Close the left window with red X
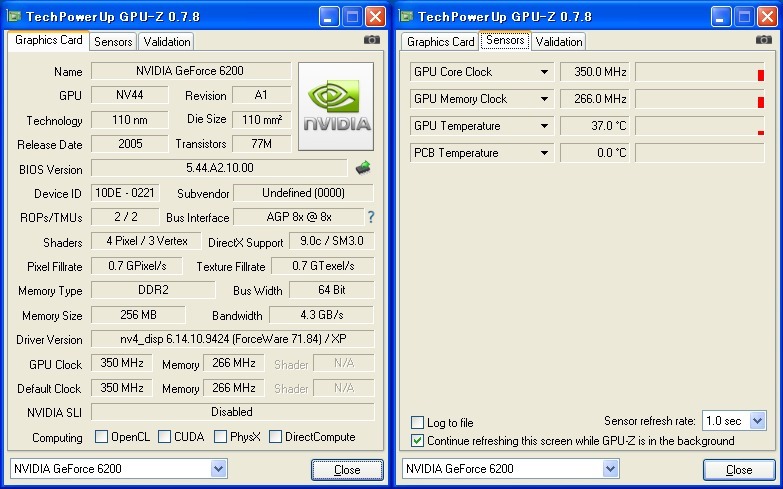Image resolution: width=783 pixels, height=489 pixels. click(x=376, y=17)
